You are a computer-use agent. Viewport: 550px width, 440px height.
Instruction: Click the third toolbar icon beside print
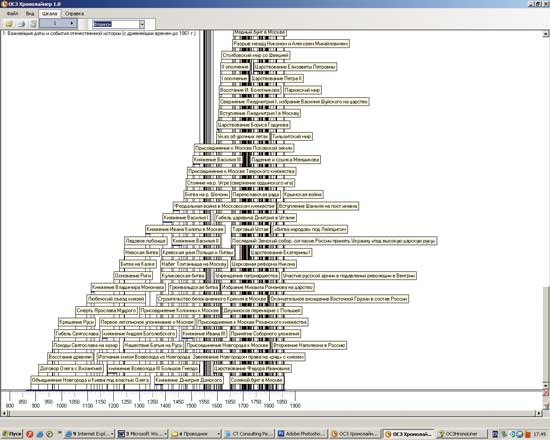point(33,24)
